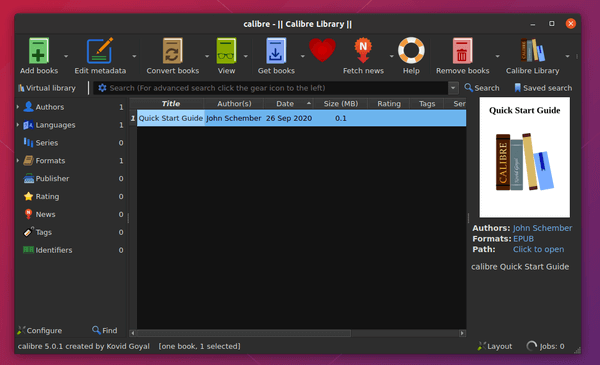Click the search gear icon for advanced search
This screenshot has height=365, width=600.
pos(102,88)
